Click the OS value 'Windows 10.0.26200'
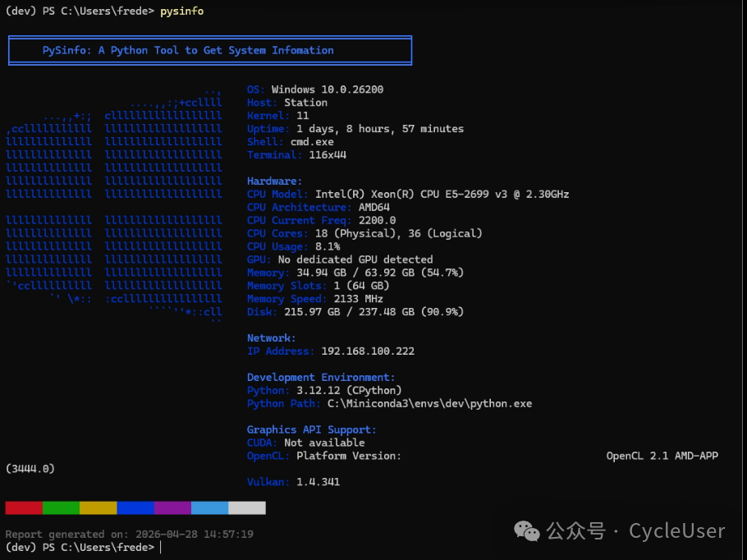Screen dimensions: 747x560 pyautogui.click(x=328, y=90)
